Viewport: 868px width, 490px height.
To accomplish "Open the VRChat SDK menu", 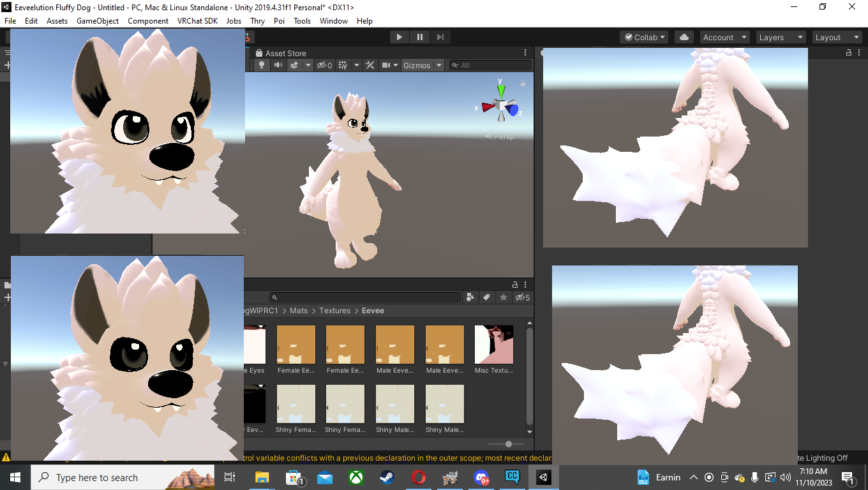I will click(x=197, y=20).
